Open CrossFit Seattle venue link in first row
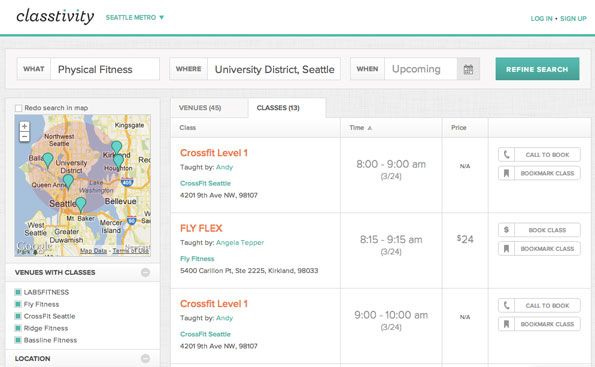Image resolution: width=595 pixels, height=367 pixels. [x=205, y=183]
